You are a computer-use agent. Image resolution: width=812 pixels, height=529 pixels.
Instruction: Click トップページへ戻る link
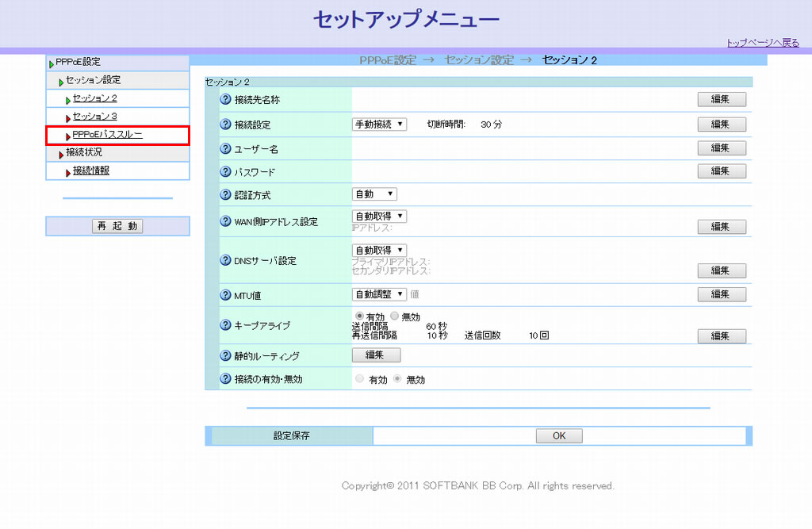tap(762, 43)
